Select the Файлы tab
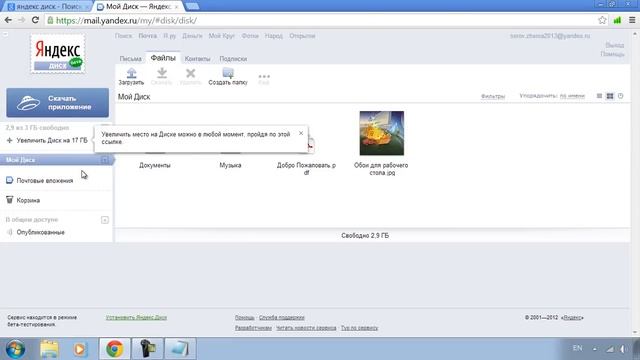Screen dimensions: 640x360 click(163, 58)
